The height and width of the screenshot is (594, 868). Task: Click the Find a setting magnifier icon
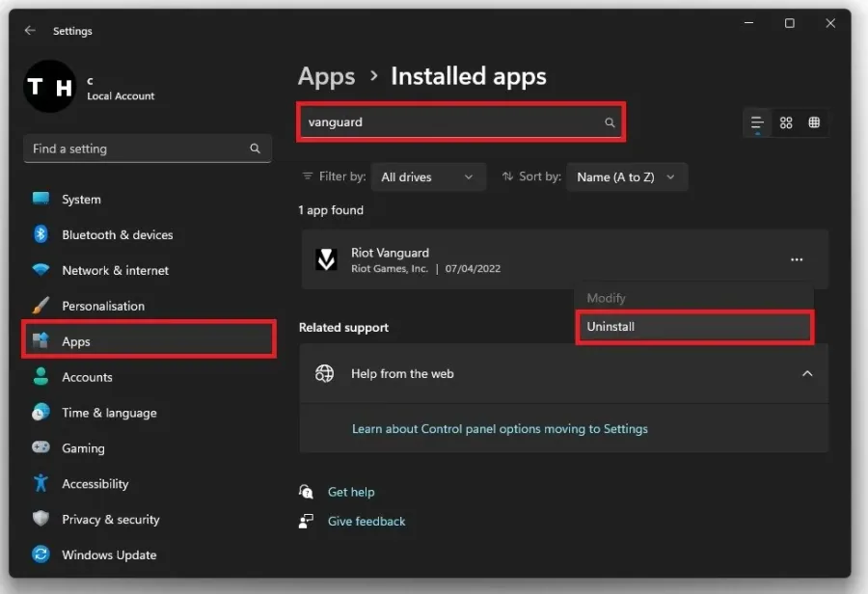click(255, 148)
